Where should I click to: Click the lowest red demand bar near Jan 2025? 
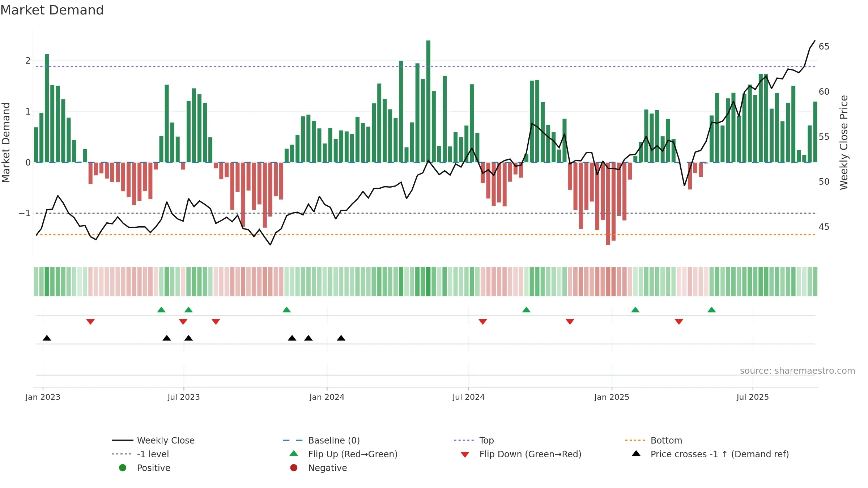point(608,204)
